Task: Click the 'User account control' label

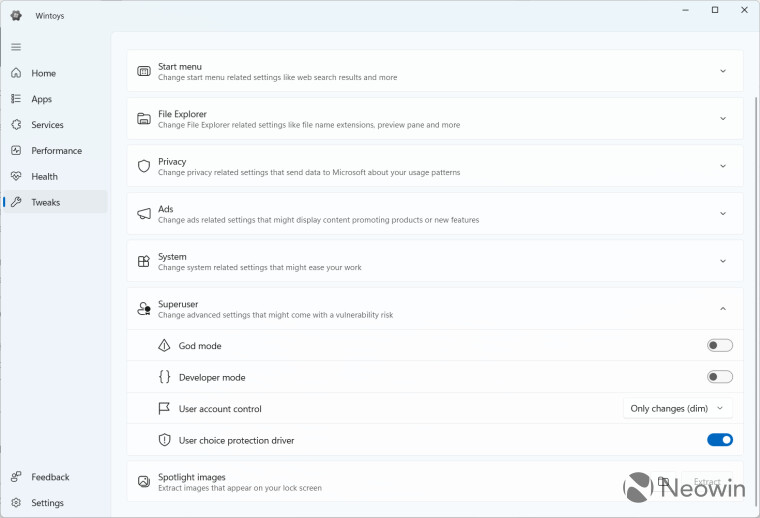Action: pos(220,409)
